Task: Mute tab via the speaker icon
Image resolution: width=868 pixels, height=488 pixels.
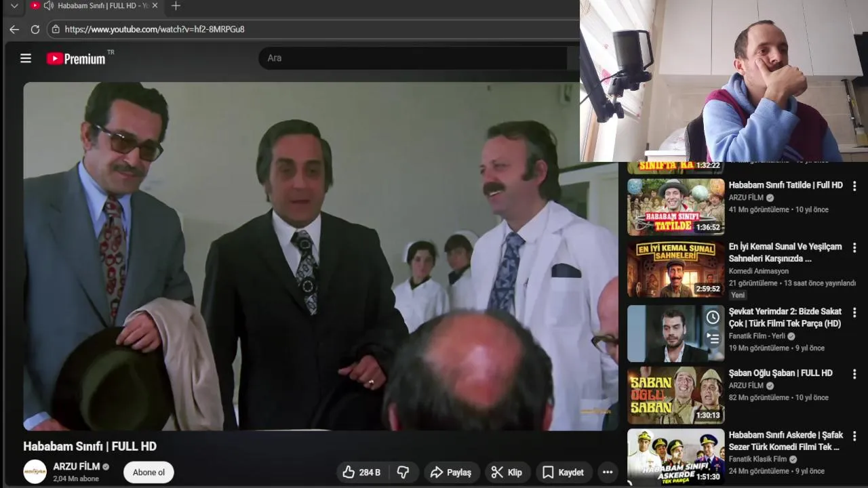Action: [48, 5]
